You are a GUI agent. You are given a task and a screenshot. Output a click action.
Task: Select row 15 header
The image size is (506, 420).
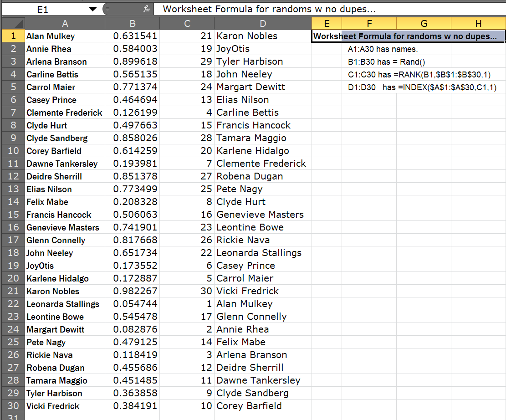coord(14,215)
